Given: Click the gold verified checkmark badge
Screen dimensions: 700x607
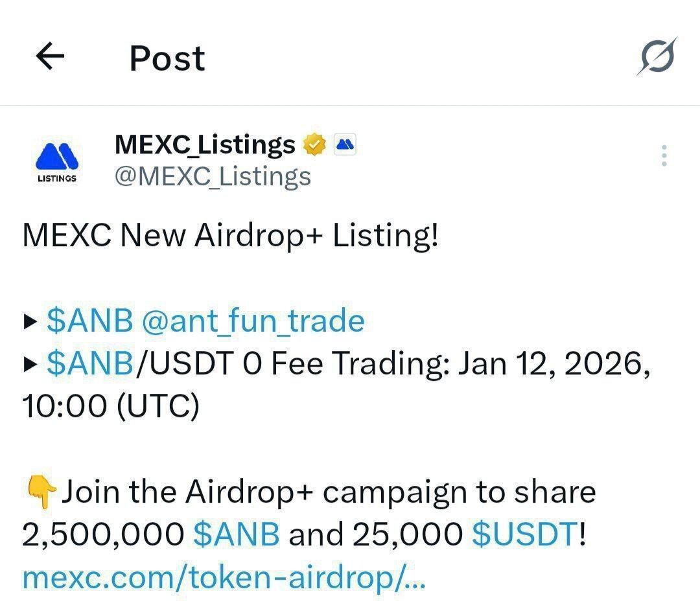Looking at the screenshot, I should 314,145.
